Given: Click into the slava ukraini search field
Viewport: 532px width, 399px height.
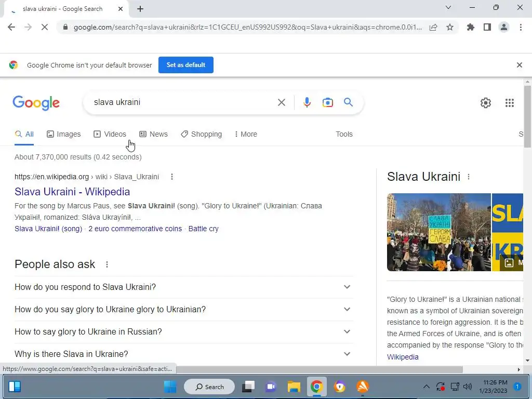Looking at the screenshot, I should (183, 102).
